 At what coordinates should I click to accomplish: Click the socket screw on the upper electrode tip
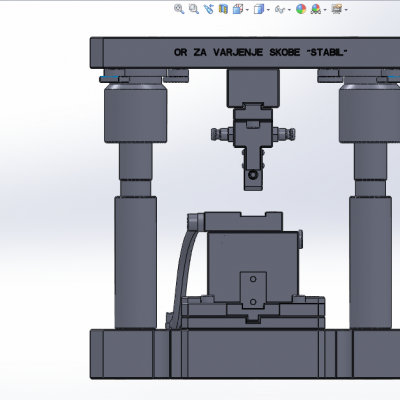pos(253,175)
